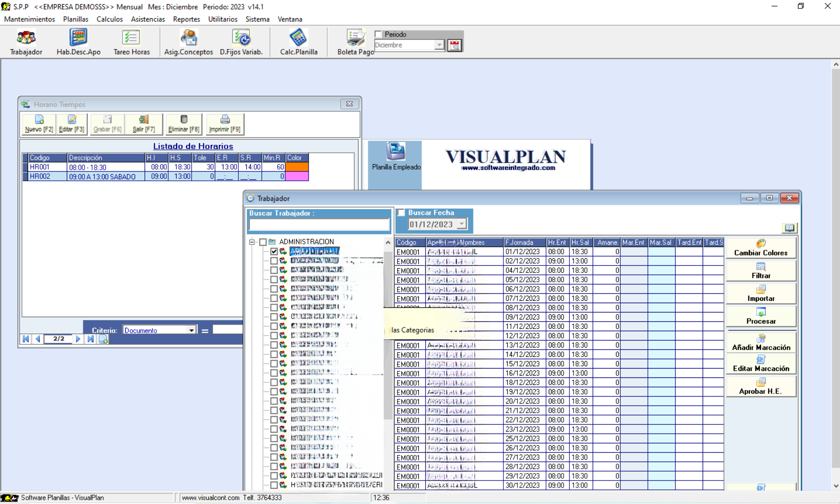Viewport: 840px width, 504px height.
Task: Click the orange color cell of HR001
Action: pyautogui.click(x=297, y=167)
